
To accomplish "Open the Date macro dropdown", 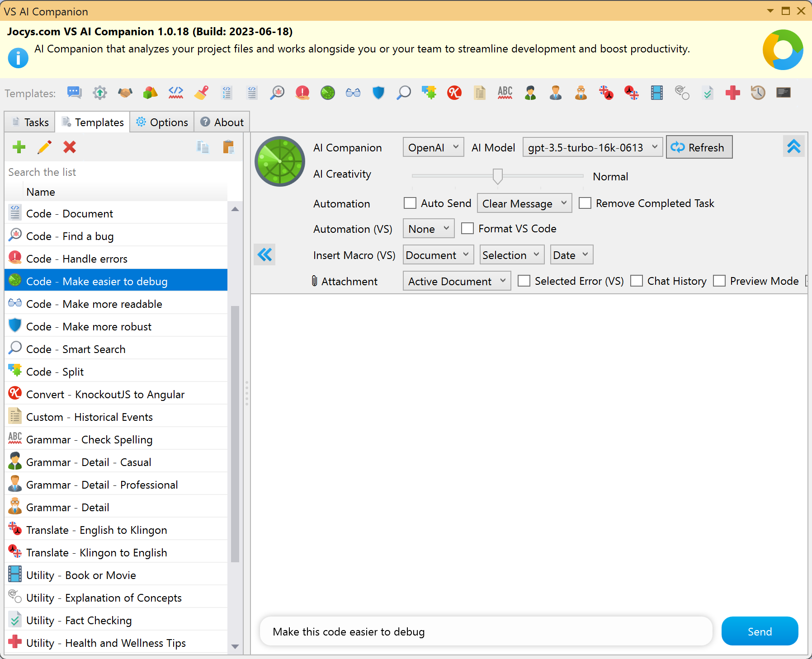I will (x=571, y=254).
